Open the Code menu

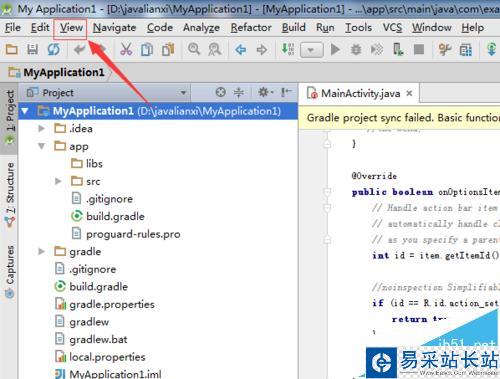click(x=160, y=28)
